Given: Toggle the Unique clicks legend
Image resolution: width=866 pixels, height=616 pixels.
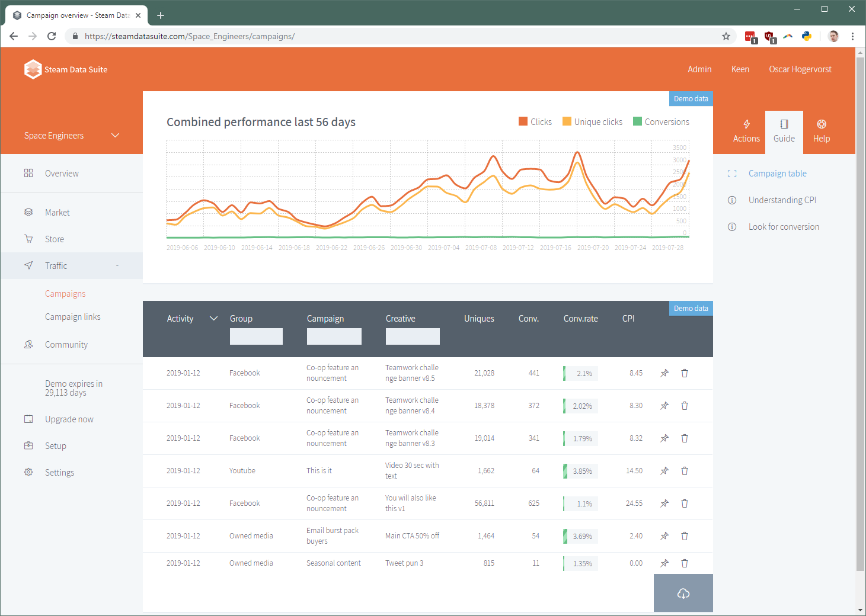Looking at the screenshot, I should pyautogui.click(x=592, y=121).
